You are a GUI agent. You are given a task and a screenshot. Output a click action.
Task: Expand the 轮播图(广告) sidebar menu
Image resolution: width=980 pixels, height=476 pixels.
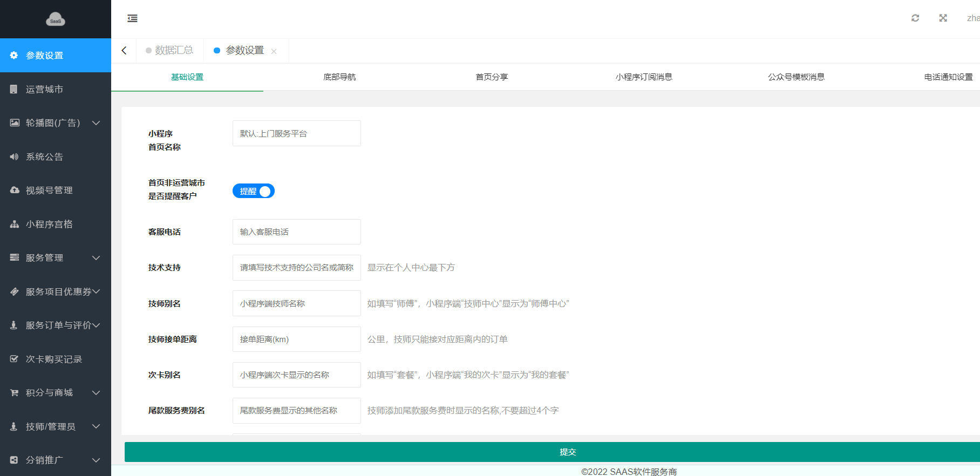[x=96, y=123]
